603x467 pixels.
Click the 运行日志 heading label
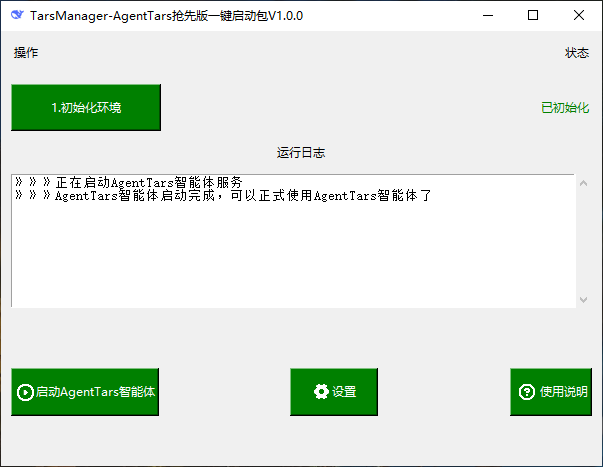(301, 153)
